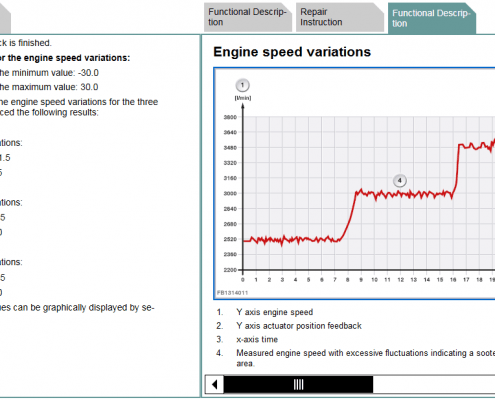Click the 'Engine speed variations' heading
The image size is (495, 400).
click(x=292, y=52)
